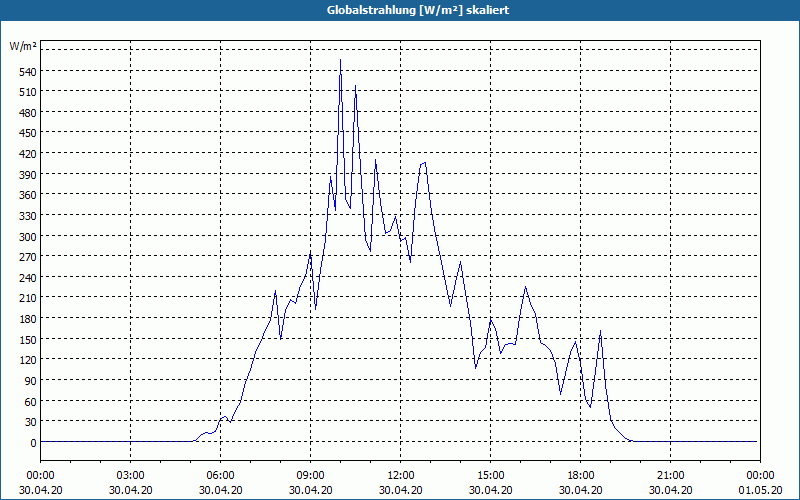Select the y-axis value 210
Screen dimensions: 800x500
tap(28, 298)
